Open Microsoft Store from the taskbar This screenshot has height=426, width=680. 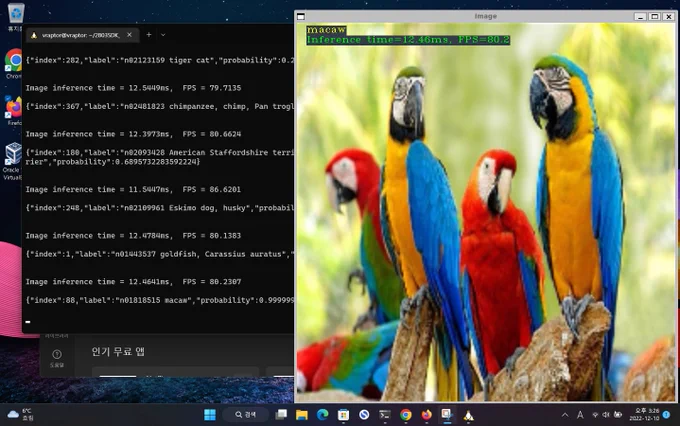tap(343, 415)
